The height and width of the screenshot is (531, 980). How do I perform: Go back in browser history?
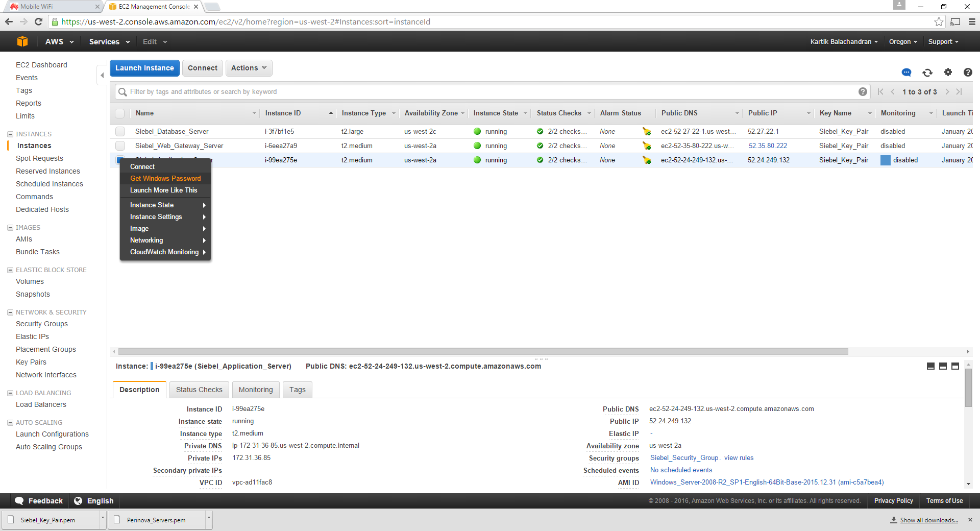[9, 21]
